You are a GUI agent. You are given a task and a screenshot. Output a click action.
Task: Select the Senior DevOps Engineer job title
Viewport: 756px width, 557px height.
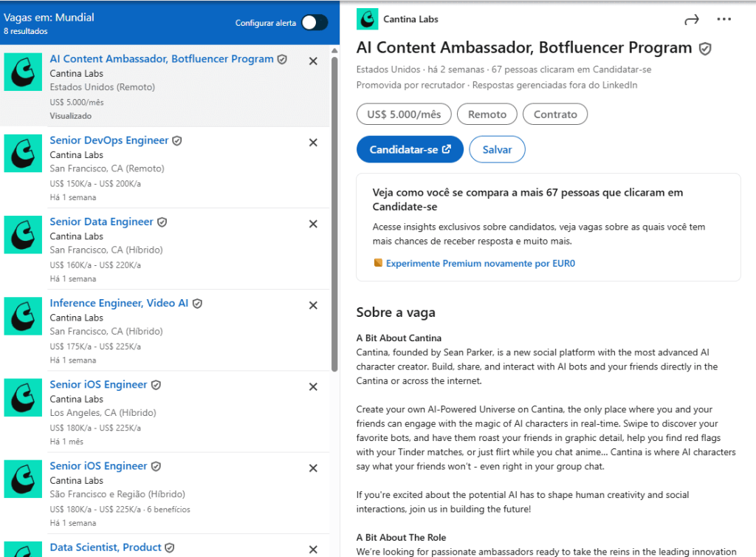click(109, 140)
